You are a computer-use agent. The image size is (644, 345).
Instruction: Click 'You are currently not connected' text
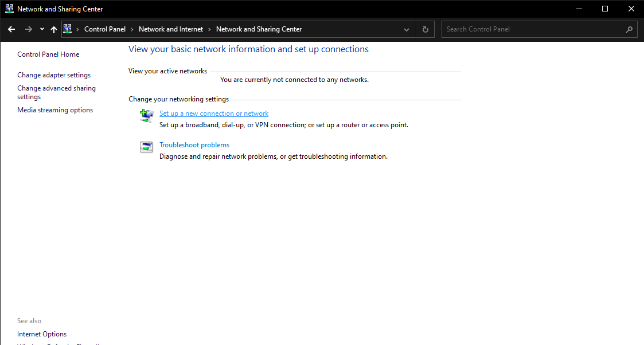[x=294, y=80]
